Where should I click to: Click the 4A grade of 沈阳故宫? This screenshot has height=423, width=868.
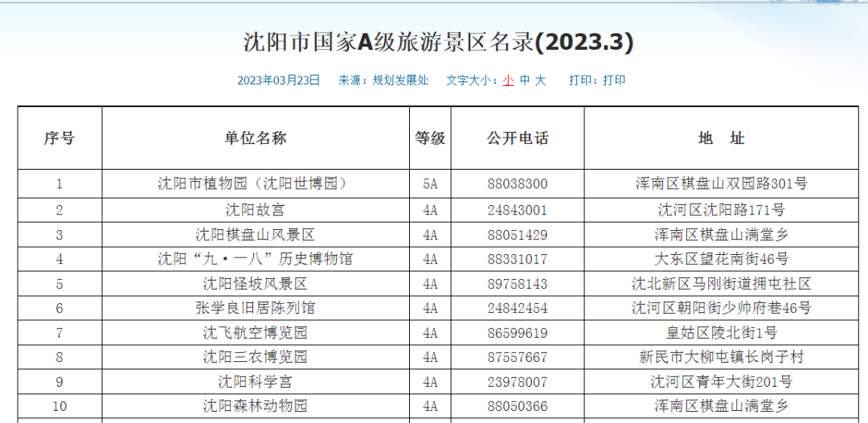[430, 211]
